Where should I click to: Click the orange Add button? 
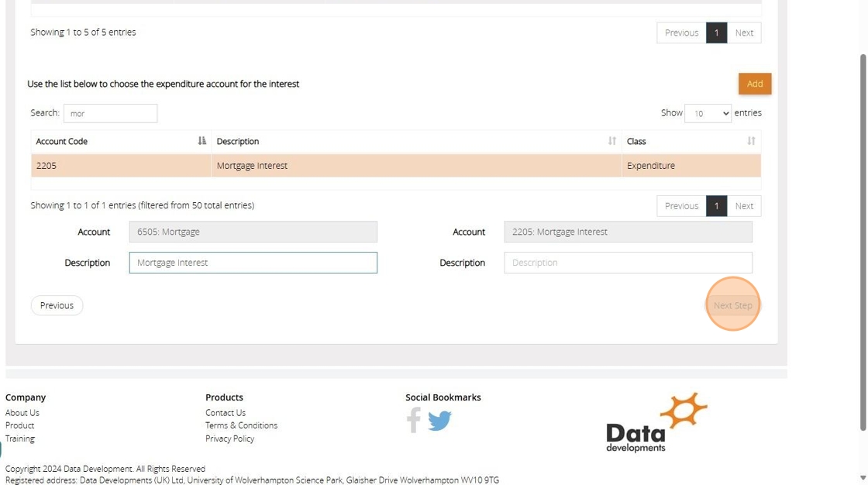click(755, 84)
